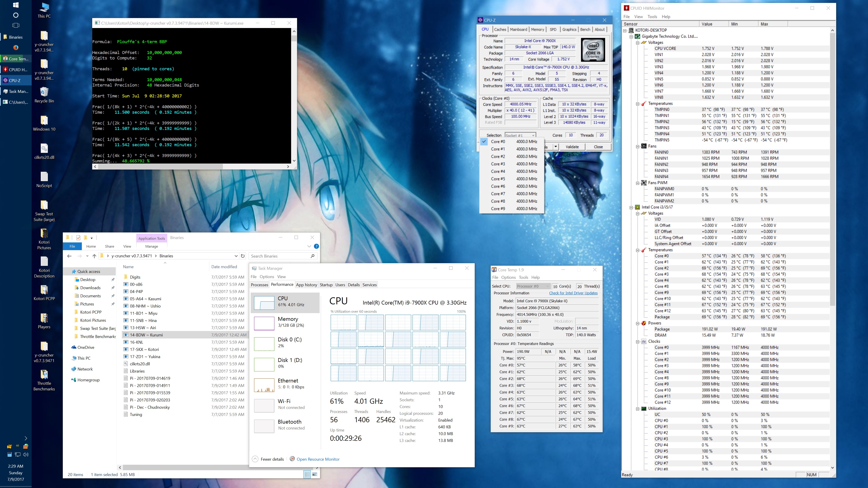868x488 pixels.
Task: Collapse the Fans node in HWMonitor
Action: coord(637,146)
